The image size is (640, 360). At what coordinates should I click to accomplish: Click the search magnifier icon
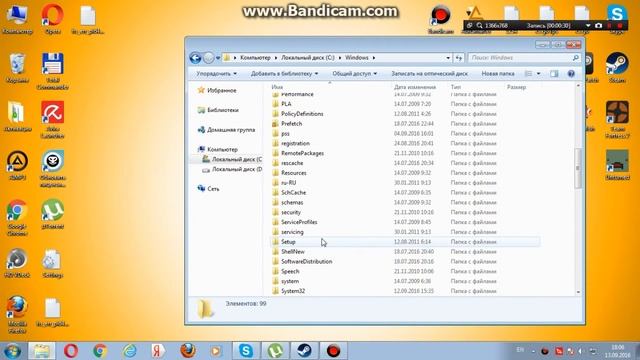click(x=576, y=58)
